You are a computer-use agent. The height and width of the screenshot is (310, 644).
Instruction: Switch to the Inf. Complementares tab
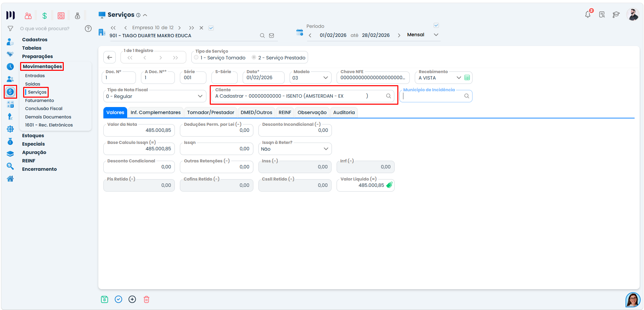[156, 112]
